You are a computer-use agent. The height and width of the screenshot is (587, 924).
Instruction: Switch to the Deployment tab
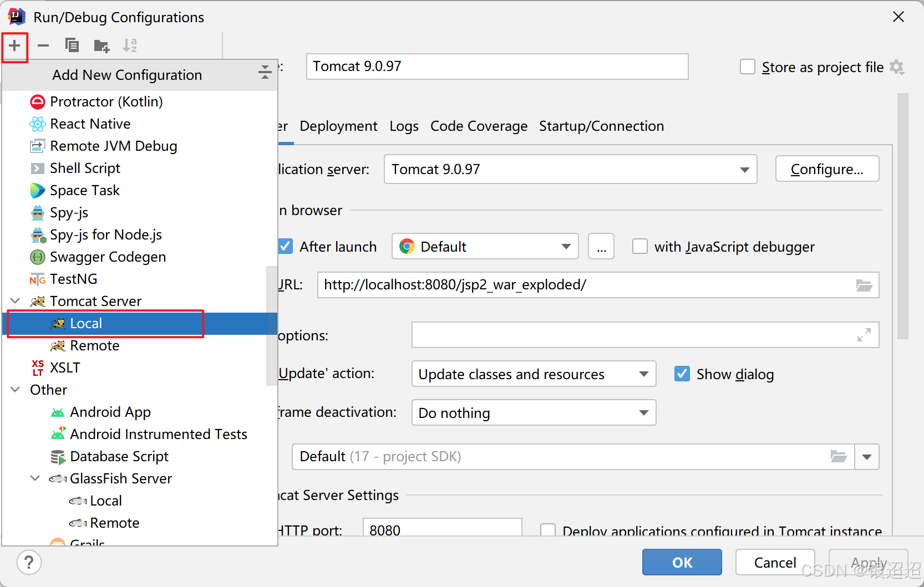[x=338, y=126]
